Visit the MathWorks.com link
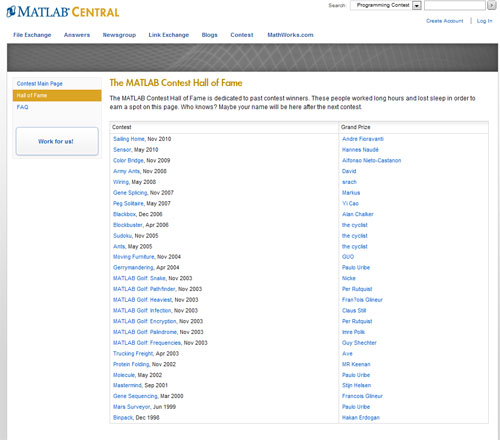Screen dimensions: 500x440 click(290, 35)
